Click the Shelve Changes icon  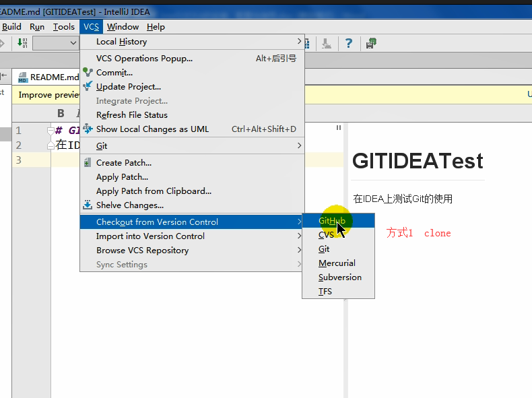tap(88, 205)
